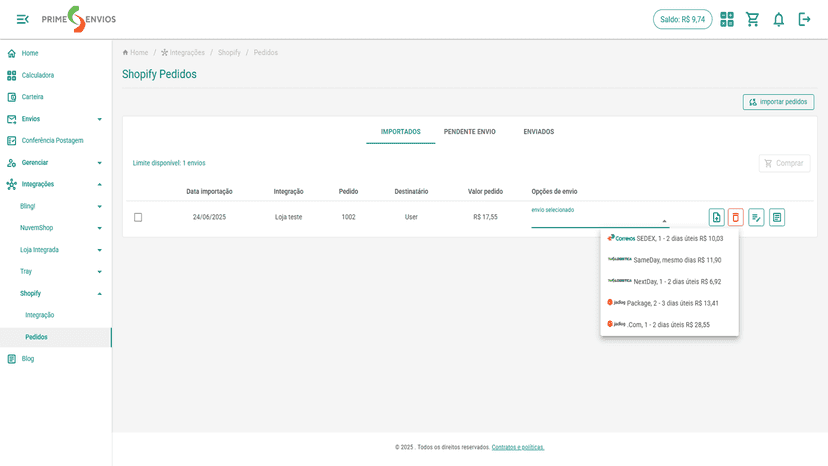This screenshot has width=828, height=466.
Task: Open the shopping cart icon in header
Action: [752, 20]
